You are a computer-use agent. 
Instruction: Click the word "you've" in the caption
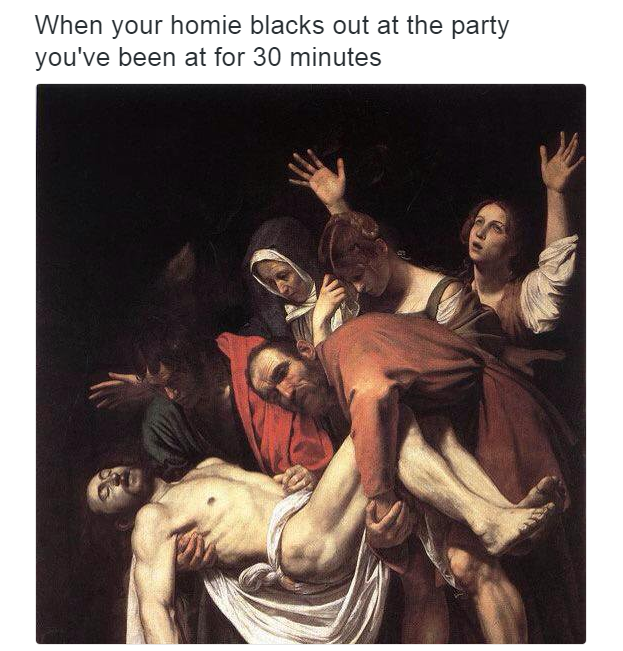[73, 58]
